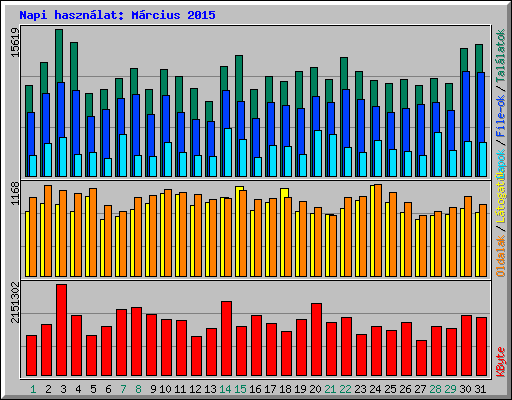Click the red KByte bar for day 14
Viewport: 512px width, 400px height.
226,339
